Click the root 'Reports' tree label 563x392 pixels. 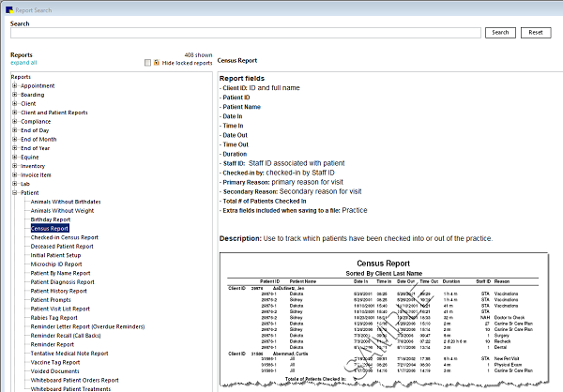21,77
